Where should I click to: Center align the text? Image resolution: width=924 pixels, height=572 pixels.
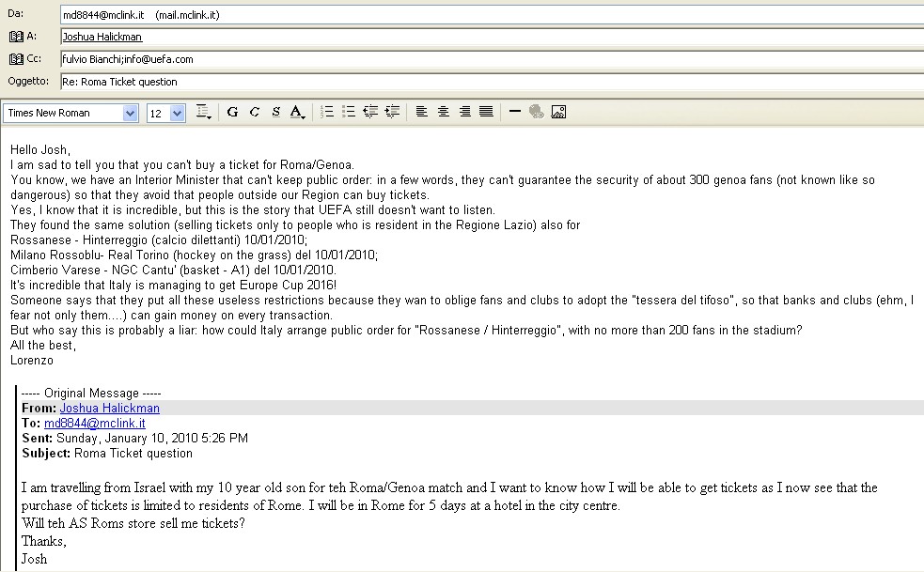(443, 112)
